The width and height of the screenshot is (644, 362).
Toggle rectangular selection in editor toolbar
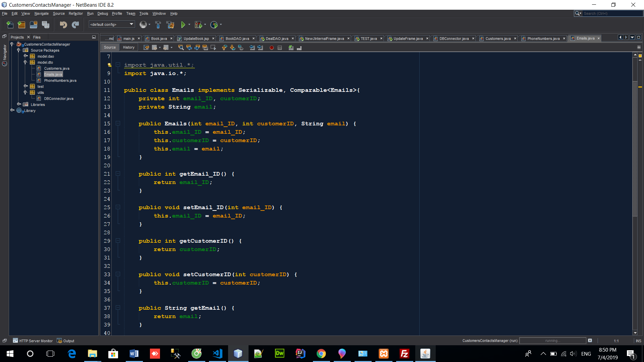[x=213, y=48]
